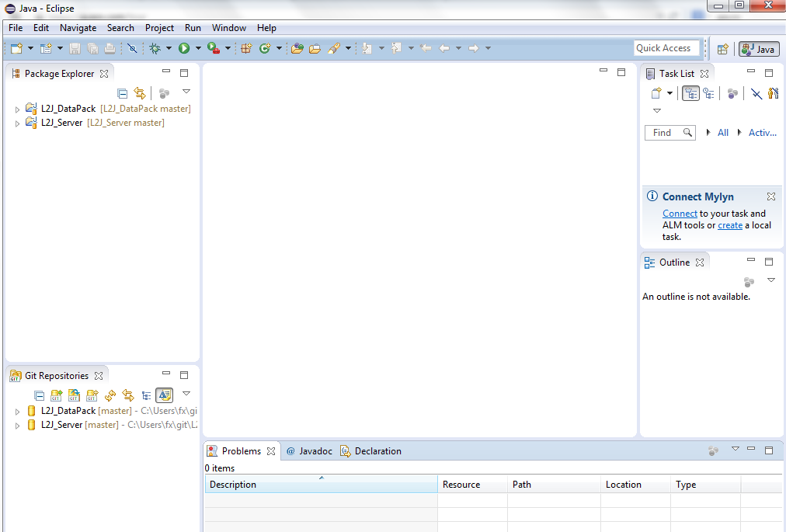Open dropdown arrow beside New wizard icon
The image size is (786, 532).
click(x=30, y=48)
